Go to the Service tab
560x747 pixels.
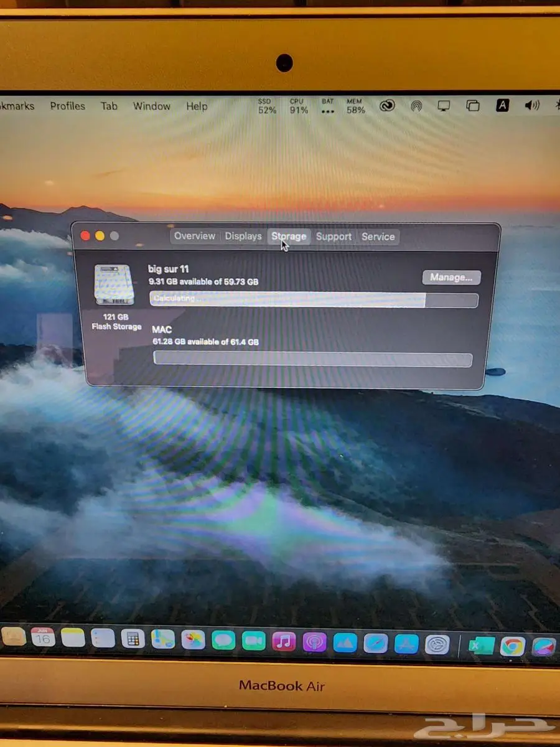pos(378,237)
